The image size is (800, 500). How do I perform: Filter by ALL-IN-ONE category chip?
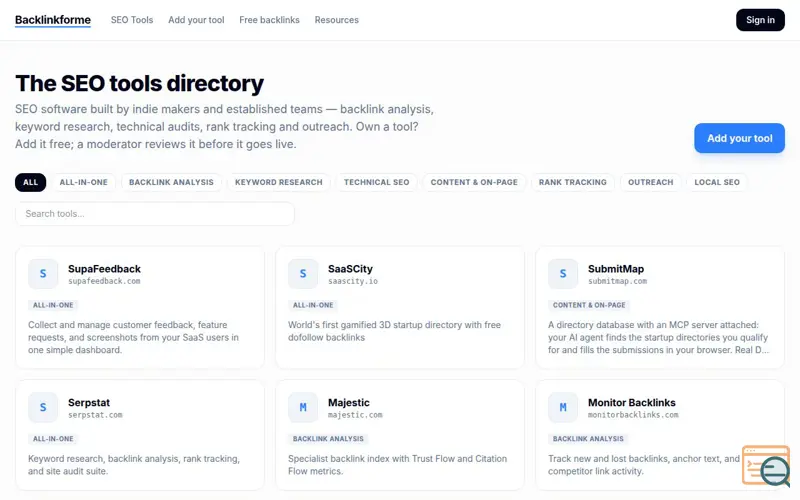pos(84,183)
